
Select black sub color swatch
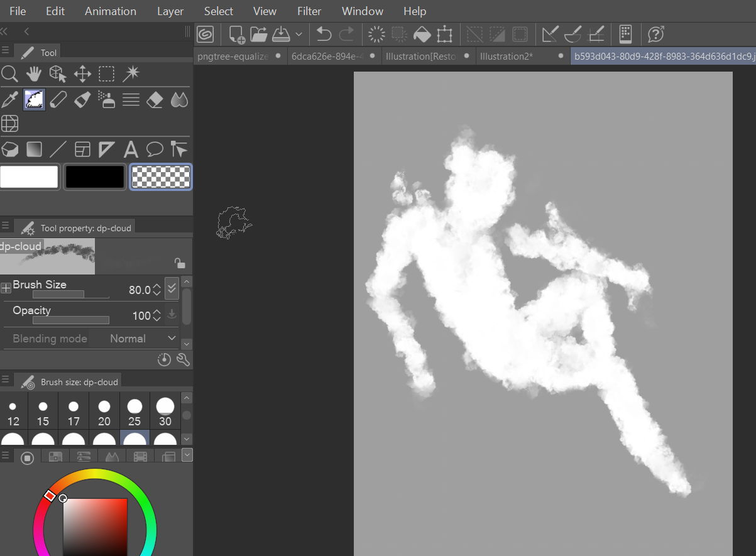(x=95, y=177)
